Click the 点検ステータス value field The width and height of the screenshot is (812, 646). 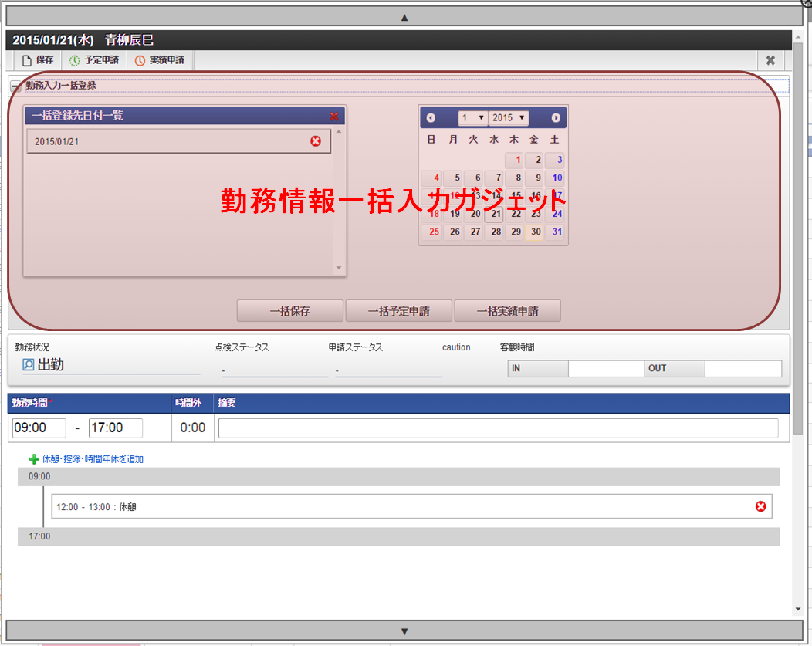click(275, 370)
